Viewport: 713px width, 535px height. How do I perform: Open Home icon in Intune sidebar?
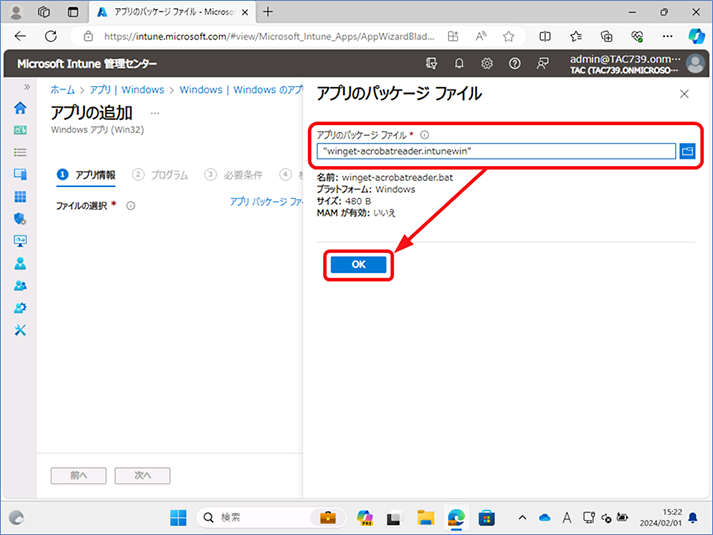click(x=20, y=108)
